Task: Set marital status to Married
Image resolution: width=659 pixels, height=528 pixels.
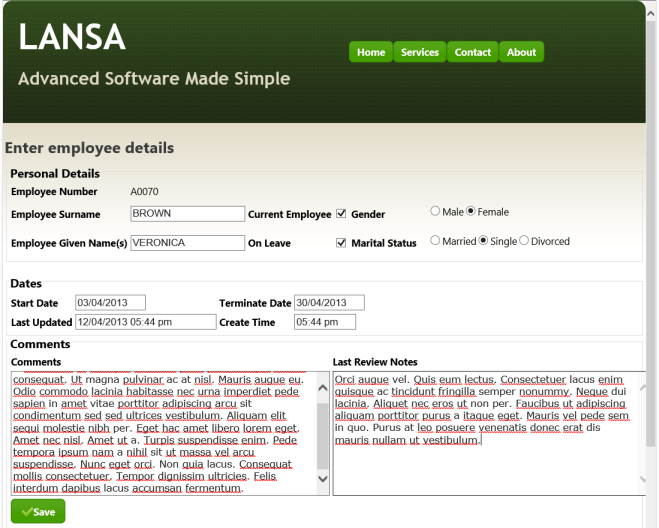Action: coord(435,241)
